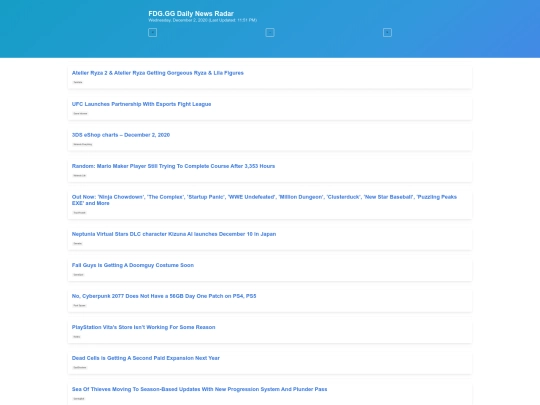Image resolution: width=540 pixels, height=405 pixels.
Task: Click source tag under Mario Maker headline
Action: (x=79, y=175)
